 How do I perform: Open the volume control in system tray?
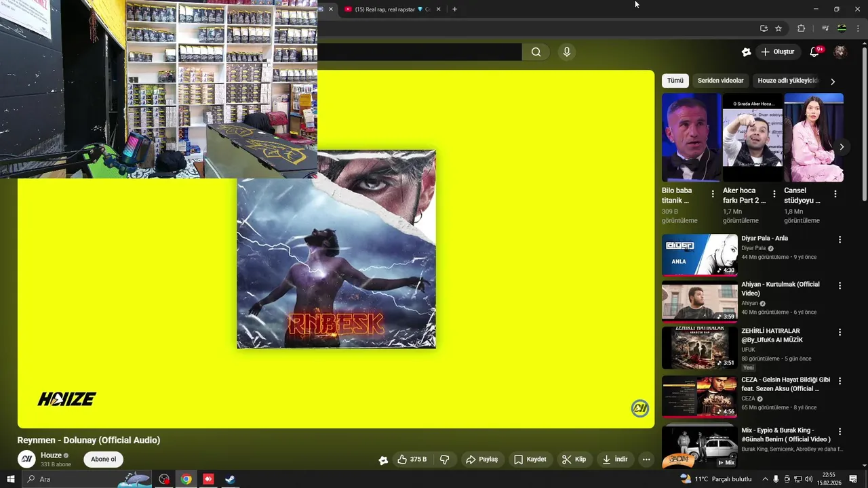coord(809,479)
